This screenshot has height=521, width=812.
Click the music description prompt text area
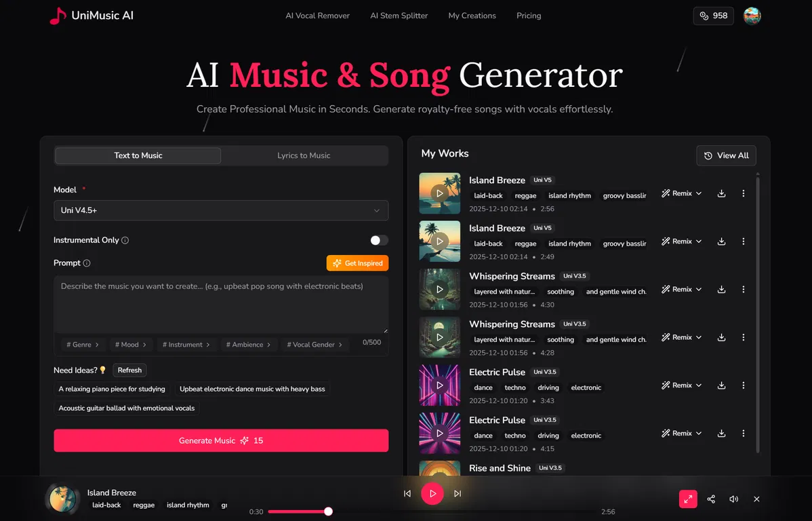pyautogui.click(x=221, y=304)
